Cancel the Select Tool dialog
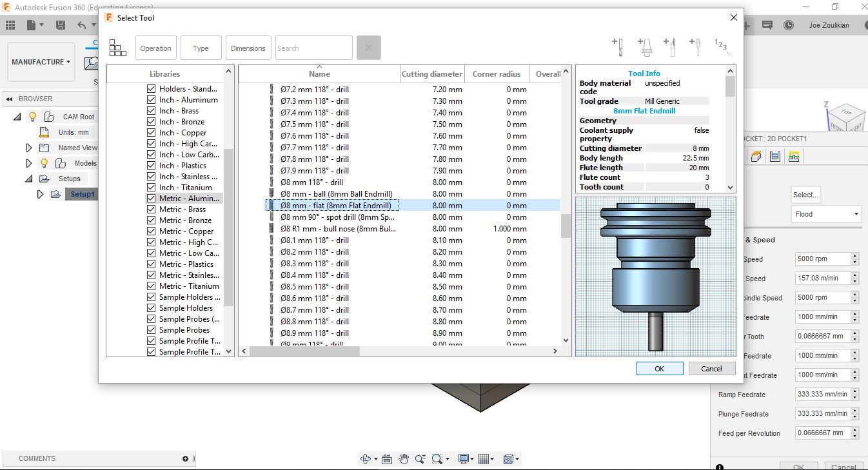Screen dimensions: 868x470 coord(711,369)
